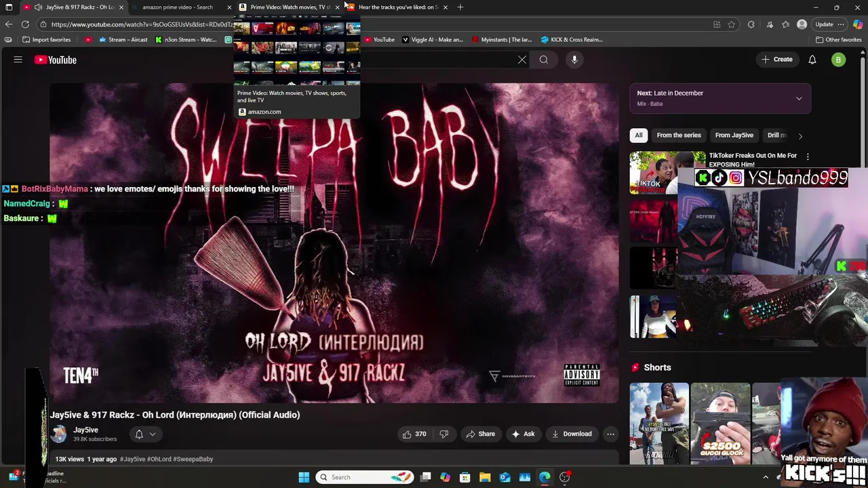Open the 'Viggle AI' bookmark
Viewport: 868px width, 488px height.
click(x=432, y=39)
